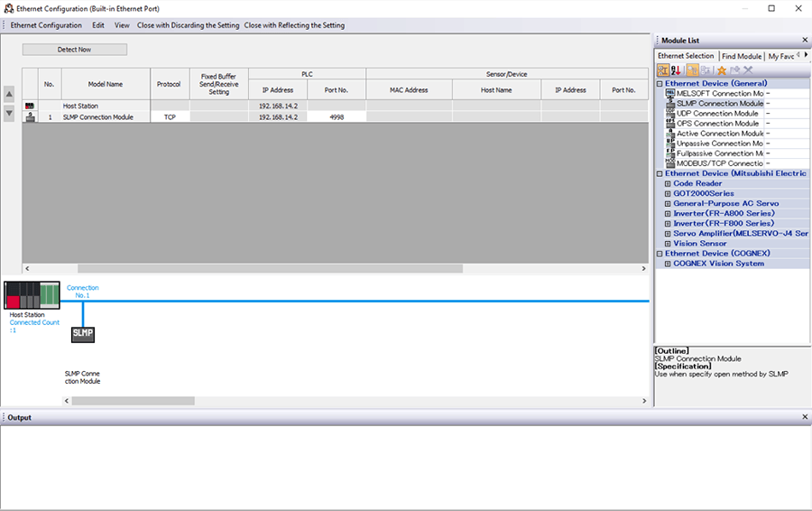812x511 pixels.
Task: Move selected row up with the up arrow
Action: pos(9,94)
